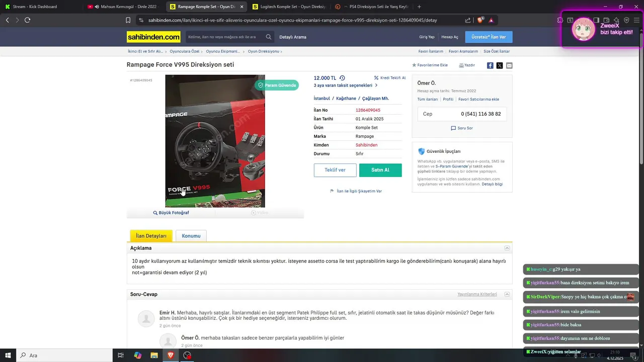Click the Giriş Yap link
644x362 pixels.
tap(427, 37)
